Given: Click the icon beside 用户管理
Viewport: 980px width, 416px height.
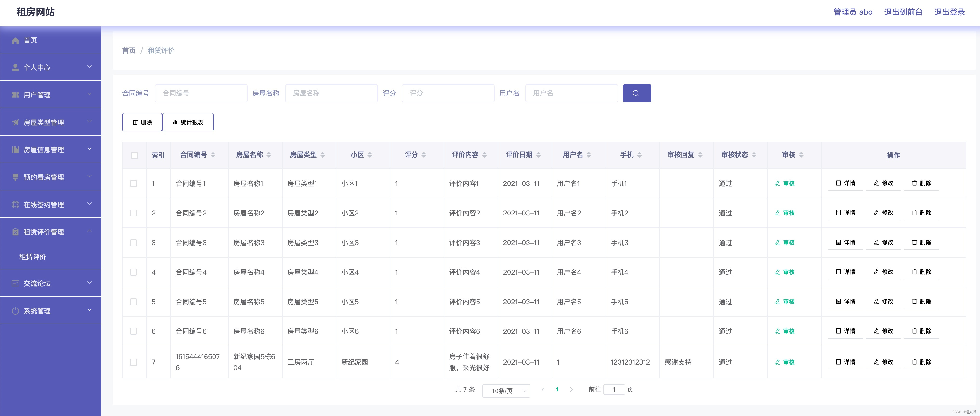Looking at the screenshot, I should click(x=15, y=95).
